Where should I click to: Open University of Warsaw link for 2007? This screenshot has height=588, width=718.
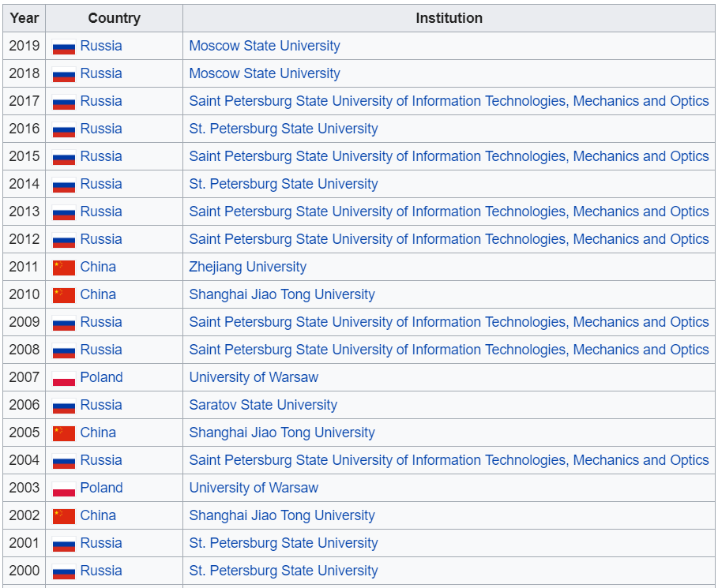tap(254, 377)
